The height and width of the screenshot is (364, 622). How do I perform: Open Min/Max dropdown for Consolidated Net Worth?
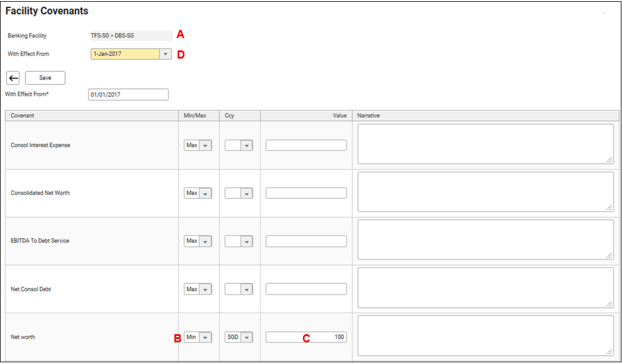(x=198, y=193)
